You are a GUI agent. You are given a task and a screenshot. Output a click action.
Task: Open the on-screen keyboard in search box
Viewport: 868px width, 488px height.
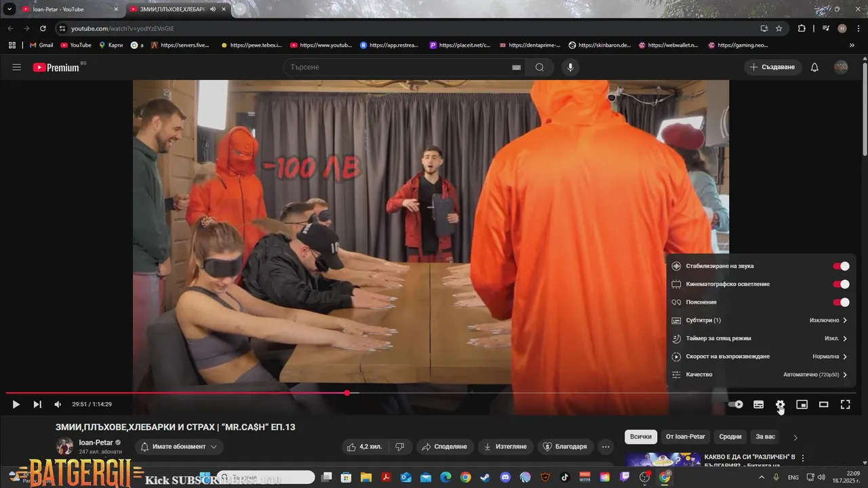(516, 67)
